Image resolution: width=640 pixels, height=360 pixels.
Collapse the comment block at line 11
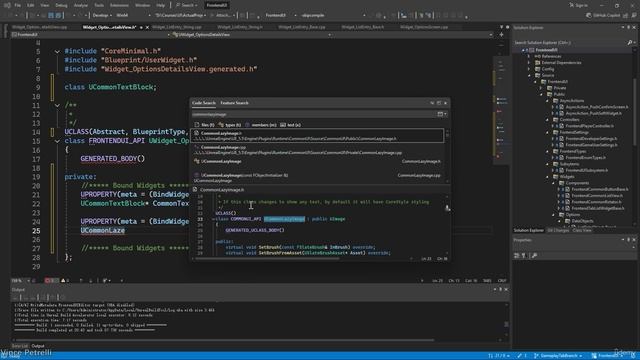[57, 105]
